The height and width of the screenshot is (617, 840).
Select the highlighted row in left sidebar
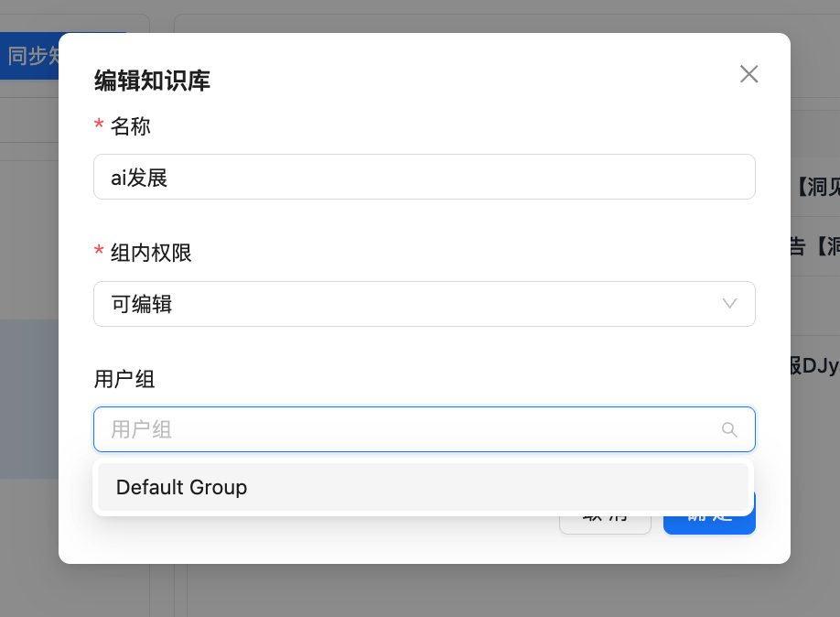click(x=29, y=398)
